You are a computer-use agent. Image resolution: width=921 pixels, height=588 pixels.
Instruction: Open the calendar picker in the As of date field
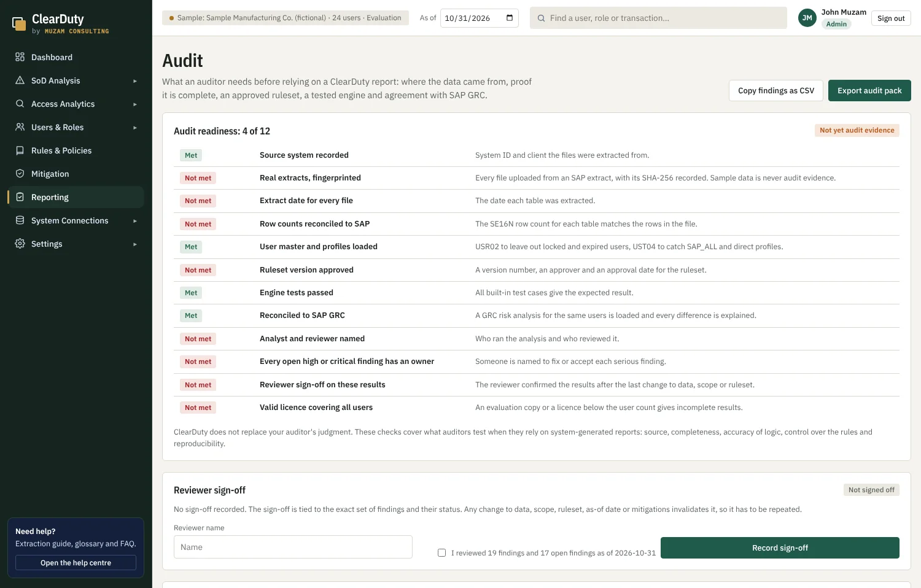[x=510, y=18]
